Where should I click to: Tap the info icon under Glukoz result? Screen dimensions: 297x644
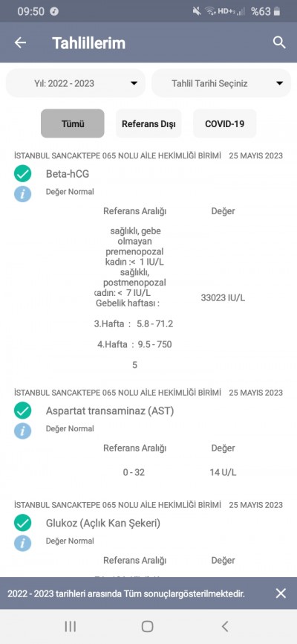click(22, 544)
